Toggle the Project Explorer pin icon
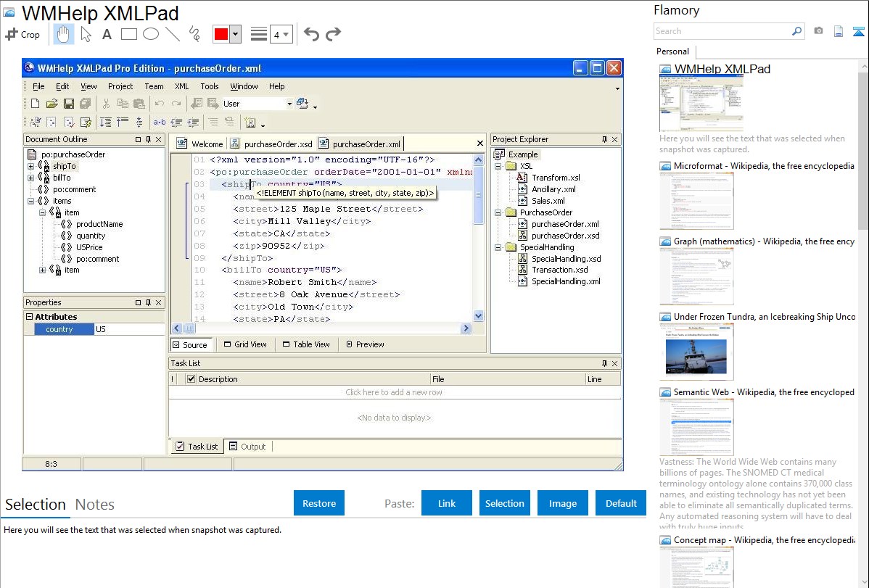 pyautogui.click(x=604, y=139)
